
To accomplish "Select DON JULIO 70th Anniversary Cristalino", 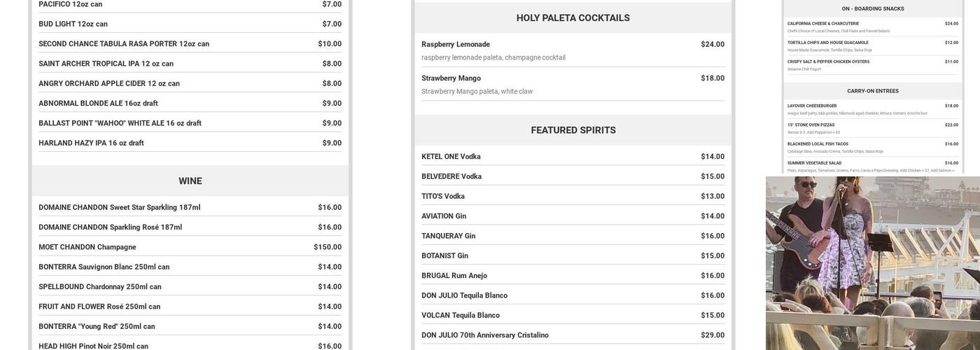I will point(485,335).
